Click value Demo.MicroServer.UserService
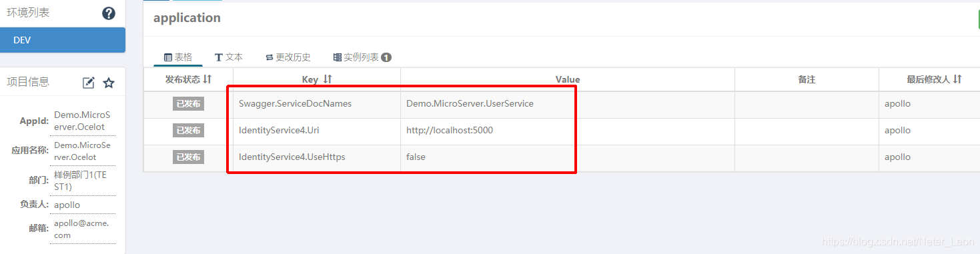980x254 pixels. click(470, 104)
